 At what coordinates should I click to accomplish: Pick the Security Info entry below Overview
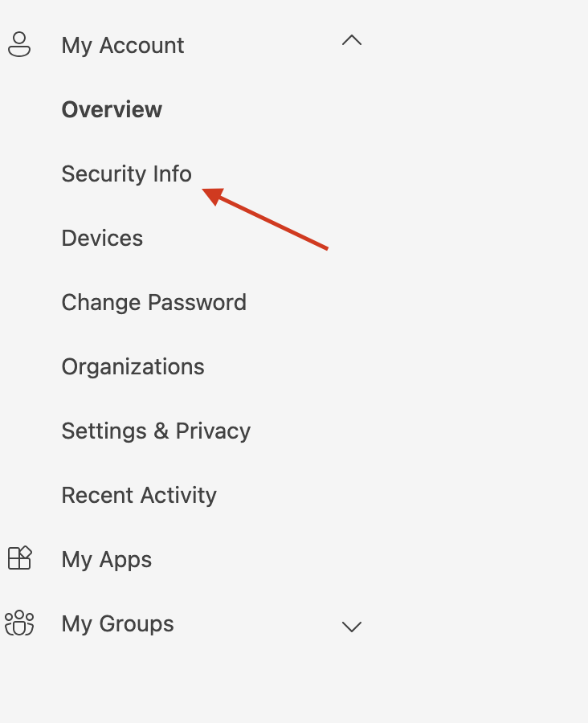coord(126,174)
